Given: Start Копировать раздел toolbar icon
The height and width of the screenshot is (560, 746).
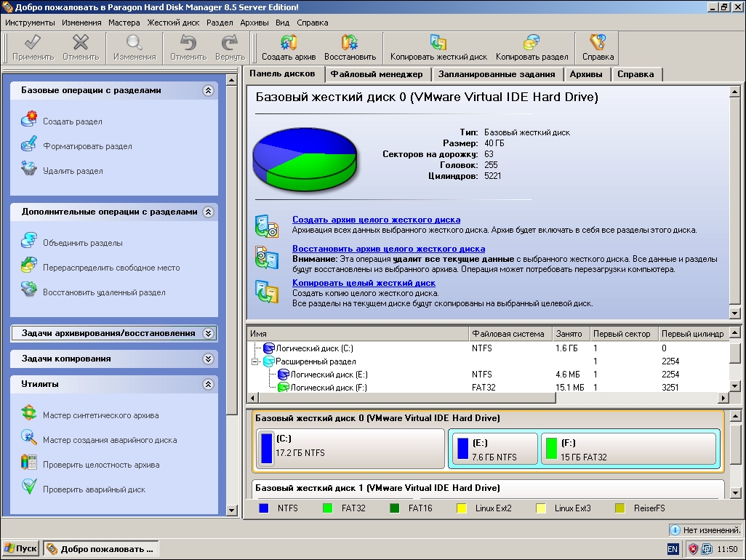Looking at the screenshot, I should point(532,42).
